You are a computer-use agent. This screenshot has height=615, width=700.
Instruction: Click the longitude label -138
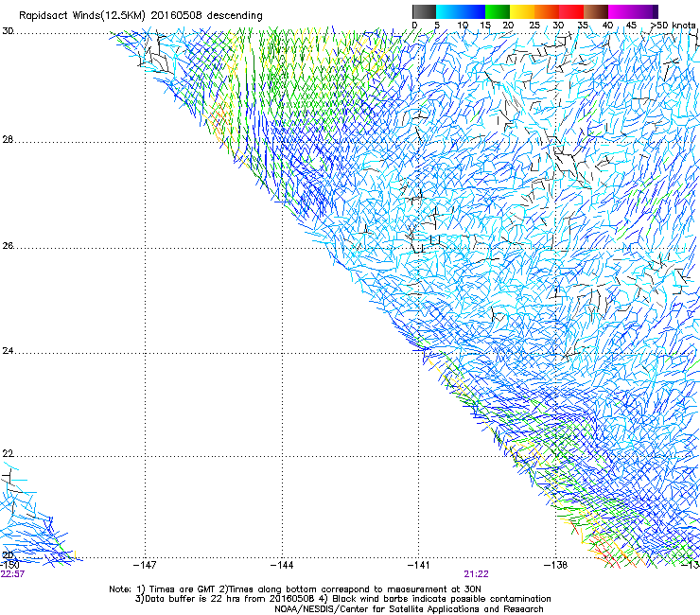[556, 565]
